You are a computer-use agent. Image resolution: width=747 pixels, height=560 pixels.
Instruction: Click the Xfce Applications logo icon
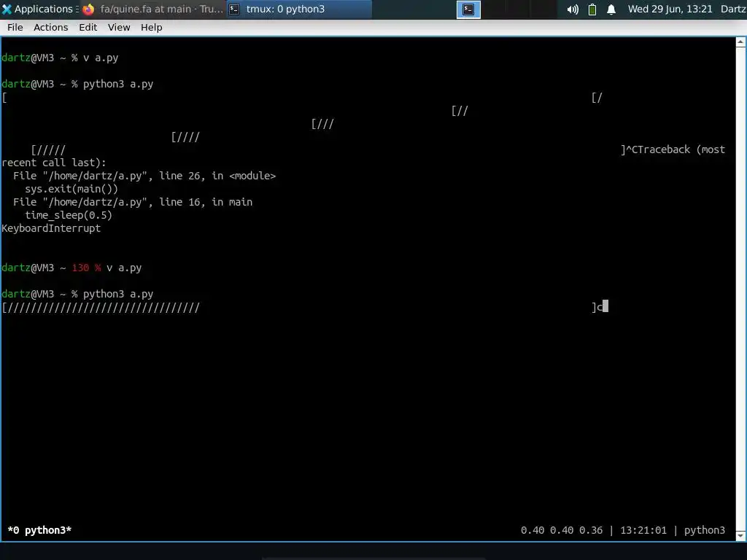click(7, 9)
